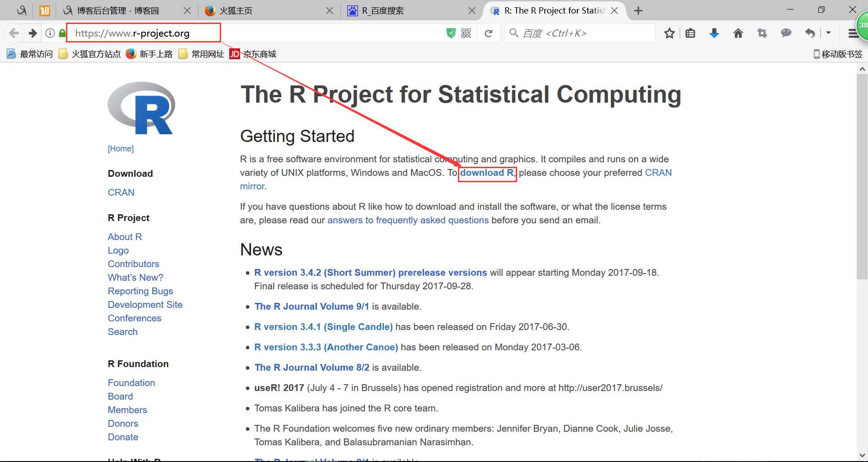Click the green shield icon in the address bar
This screenshot has width=868, height=462.
451,33
